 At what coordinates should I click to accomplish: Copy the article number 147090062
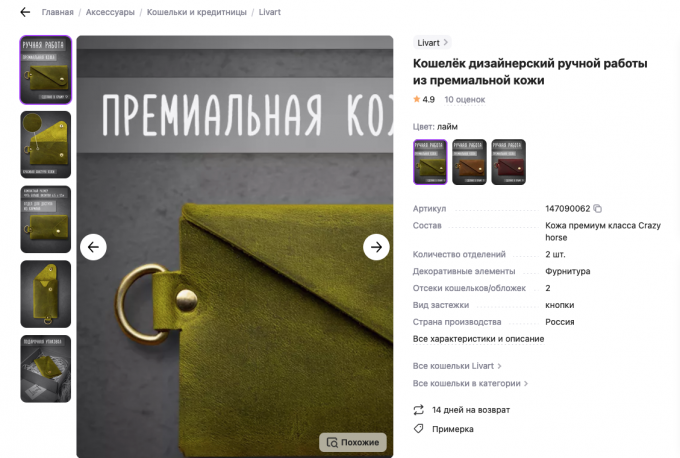pyautogui.click(x=598, y=209)
